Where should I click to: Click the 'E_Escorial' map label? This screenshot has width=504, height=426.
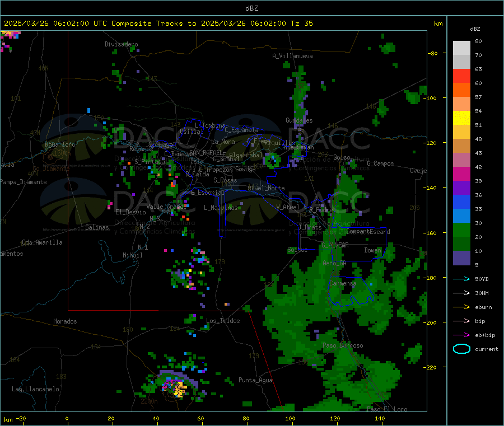(208, 193)
